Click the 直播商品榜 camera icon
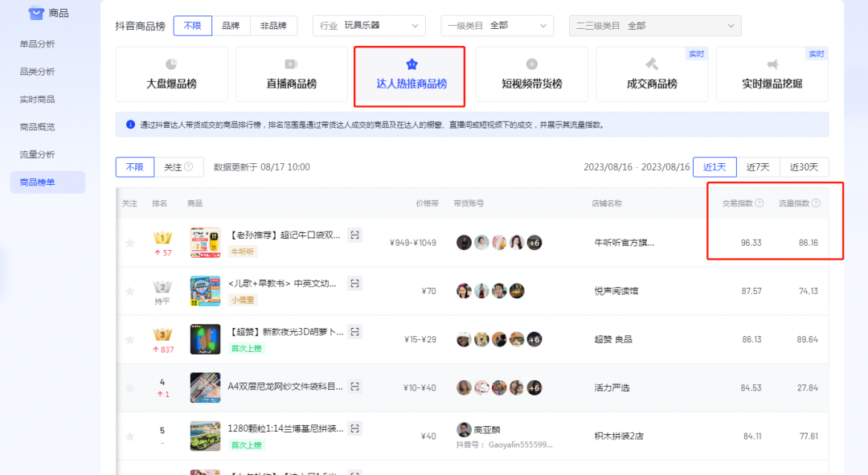This screenshot has height=475, width=868. 291,64
